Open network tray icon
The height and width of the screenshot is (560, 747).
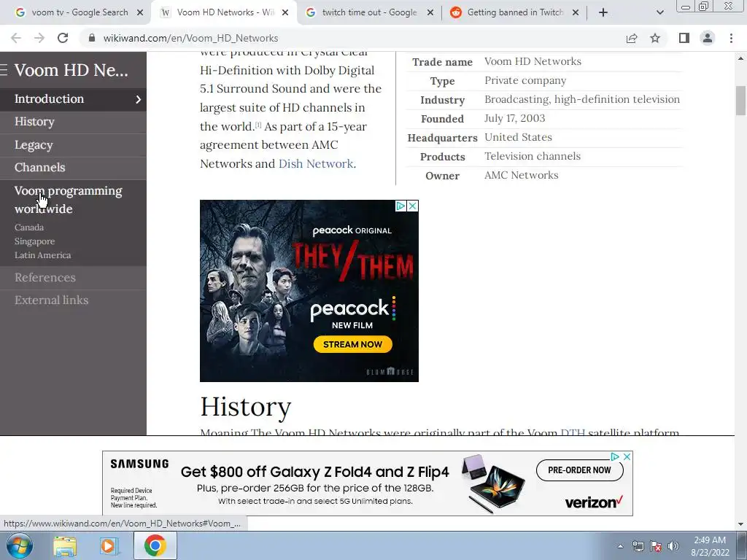click(x=638, y=546)
